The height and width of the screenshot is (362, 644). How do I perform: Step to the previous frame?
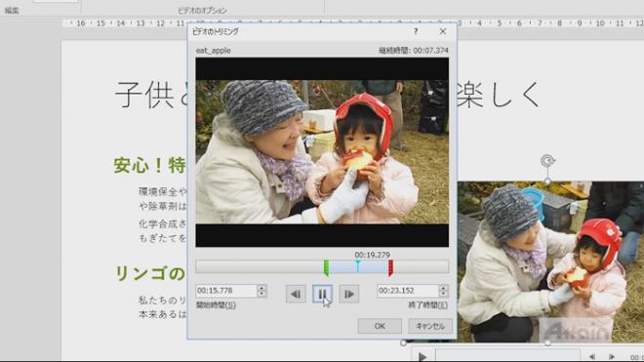click(296, 294)
